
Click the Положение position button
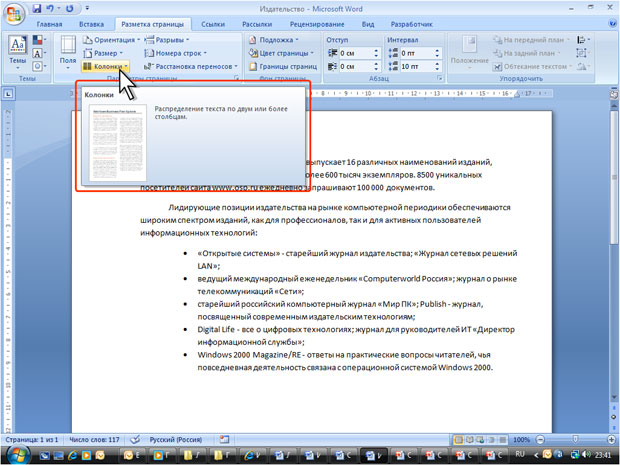(x=470, y=53)
